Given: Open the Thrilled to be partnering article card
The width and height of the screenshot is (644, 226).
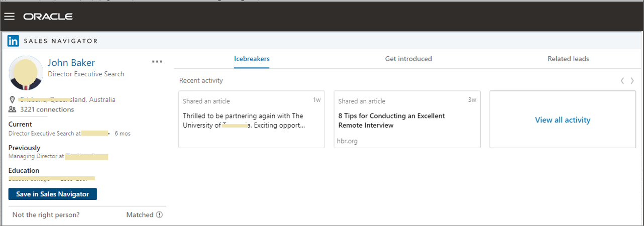Looking at the screenshot, I should (x=252, y=120).
